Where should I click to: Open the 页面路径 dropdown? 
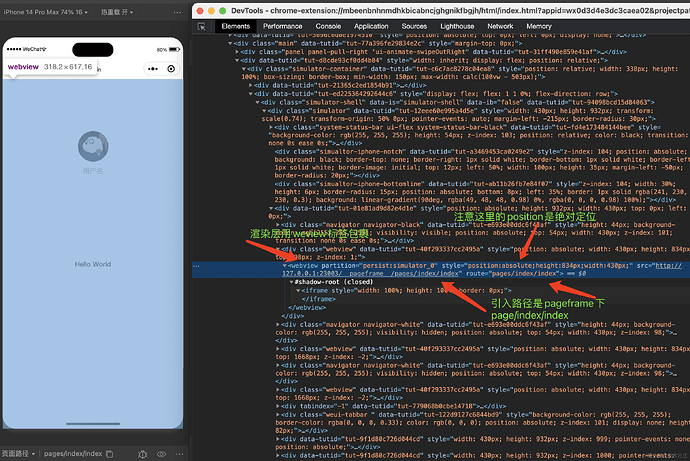pyautogui.click(x=18, y=454)
